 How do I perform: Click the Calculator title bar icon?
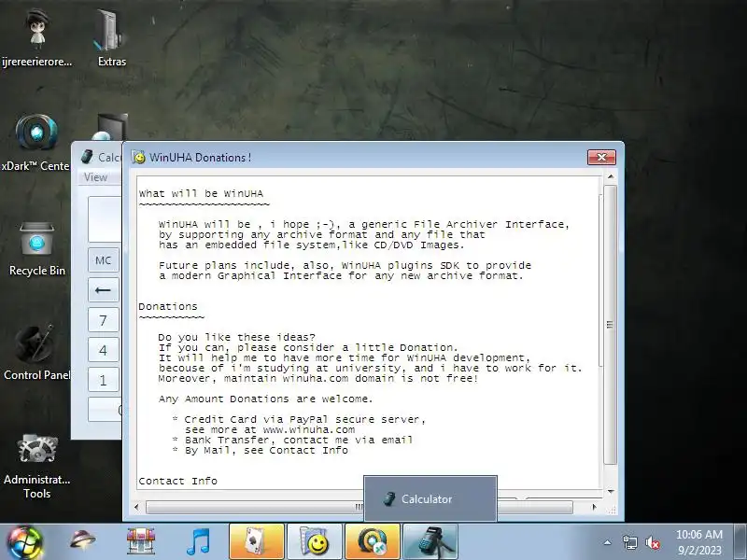point(87,156)
